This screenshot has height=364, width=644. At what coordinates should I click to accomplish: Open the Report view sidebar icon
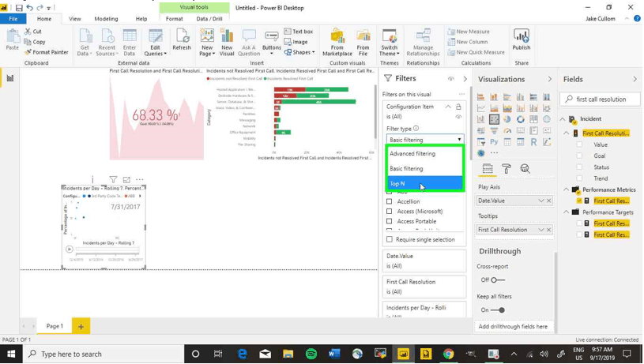click(x=10, y=78)
